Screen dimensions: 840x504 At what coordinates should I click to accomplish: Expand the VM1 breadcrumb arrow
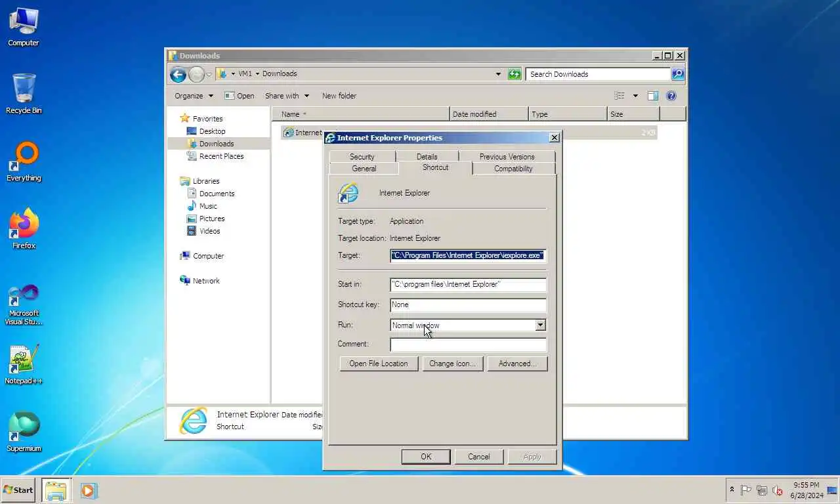point(257,74)
